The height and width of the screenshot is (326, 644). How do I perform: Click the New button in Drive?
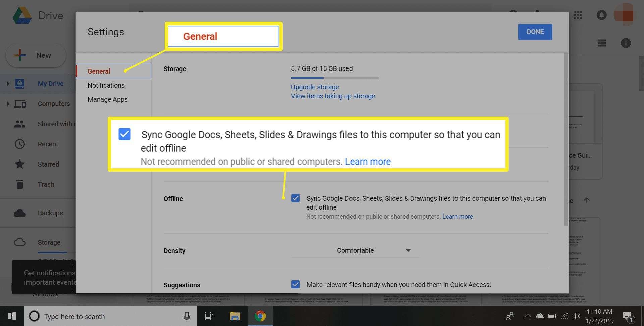pos(36,55)
